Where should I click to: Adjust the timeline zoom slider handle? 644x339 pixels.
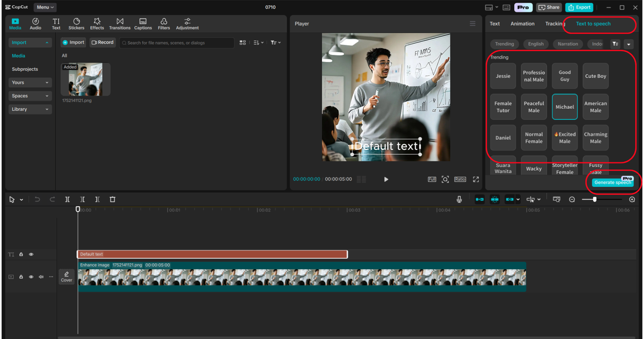tap(595, 200)
